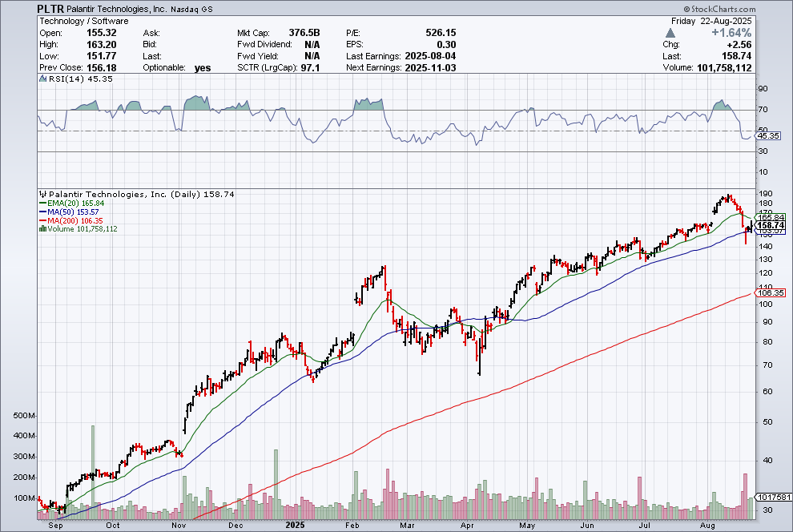Click the EMA(20) 165.84 legend entry
793x532 pixels.
pyautogui.click(x=76, y=204)
